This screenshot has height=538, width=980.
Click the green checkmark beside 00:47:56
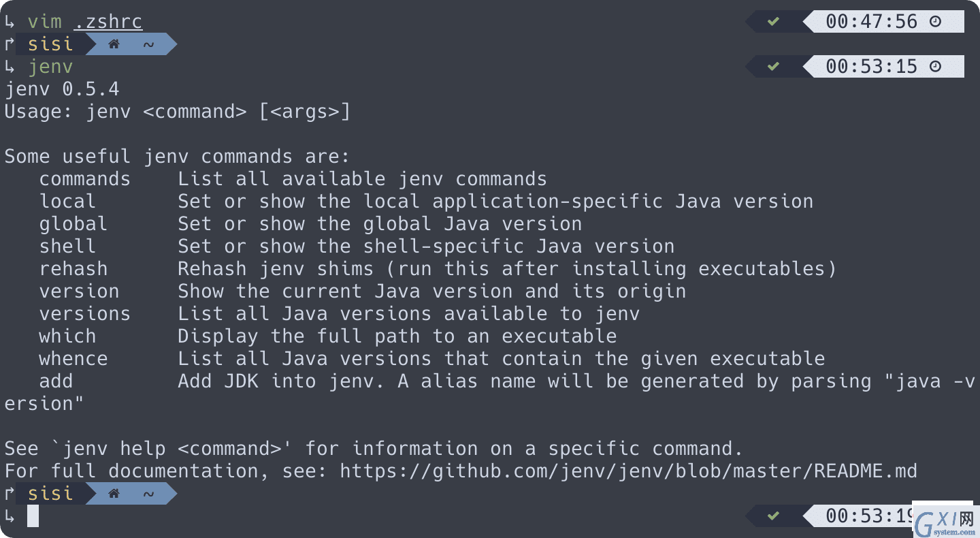coord(773,22)
